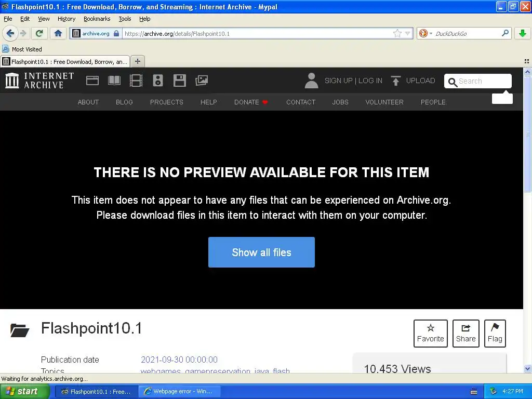
Task: Click the SIGN UP link
Action: point(338,81)
